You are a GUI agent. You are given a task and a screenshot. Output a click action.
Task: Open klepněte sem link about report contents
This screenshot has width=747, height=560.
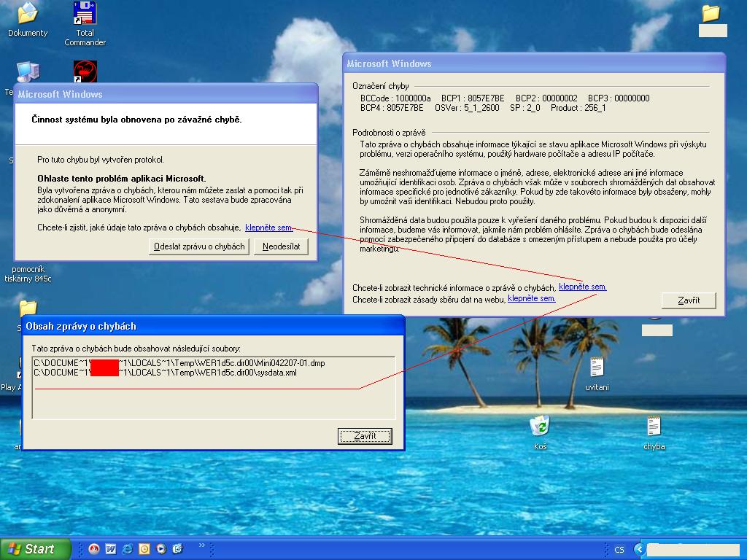coord(268,227)
